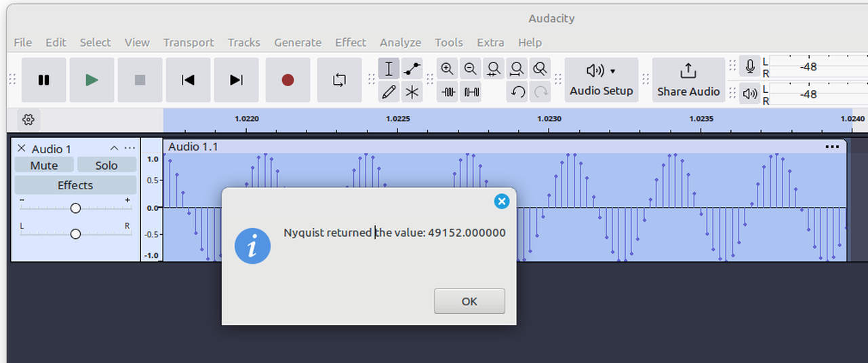Open the Effect menu

click(x=351, y=42)
